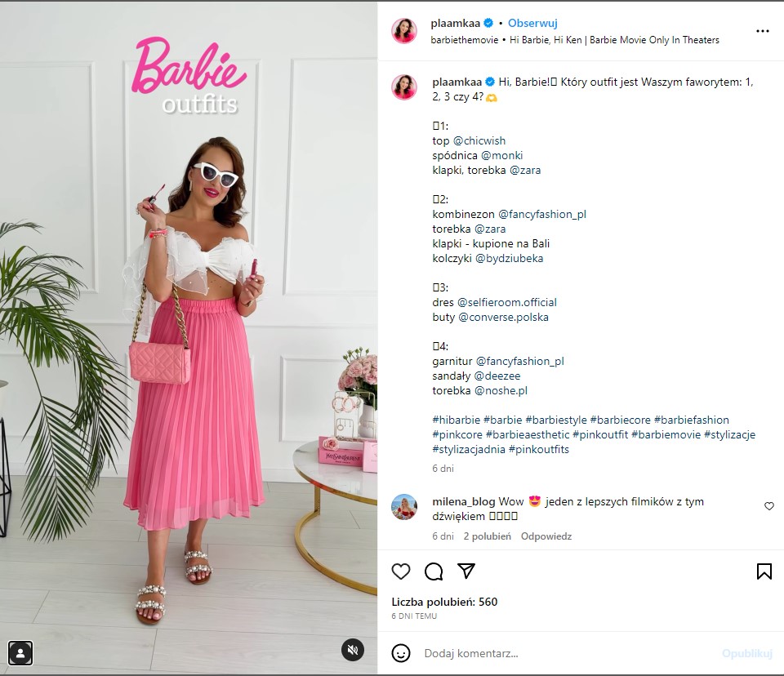Open the @chicwish mention link
The height and width of the screenshot is (676, 784).
[479, 141]
